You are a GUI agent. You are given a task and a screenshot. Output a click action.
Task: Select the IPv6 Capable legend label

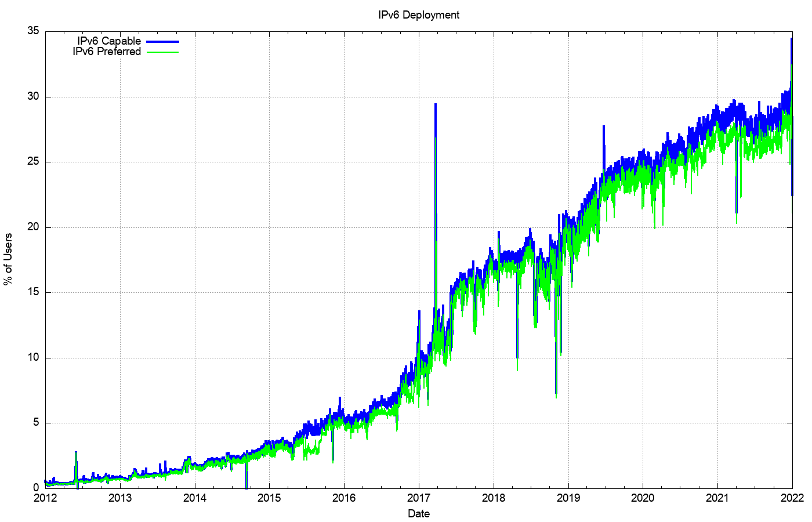109,41
